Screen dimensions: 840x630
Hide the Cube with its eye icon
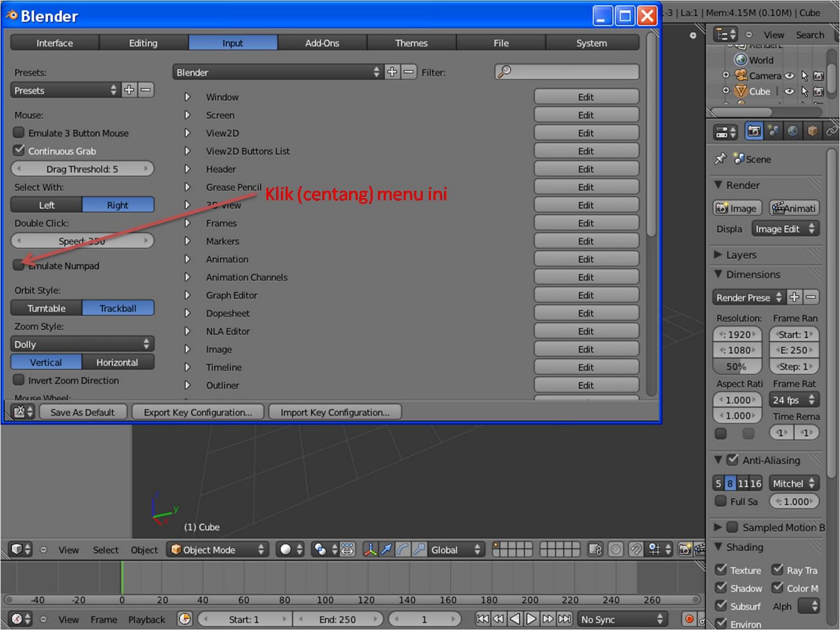[x=790, y=91]
